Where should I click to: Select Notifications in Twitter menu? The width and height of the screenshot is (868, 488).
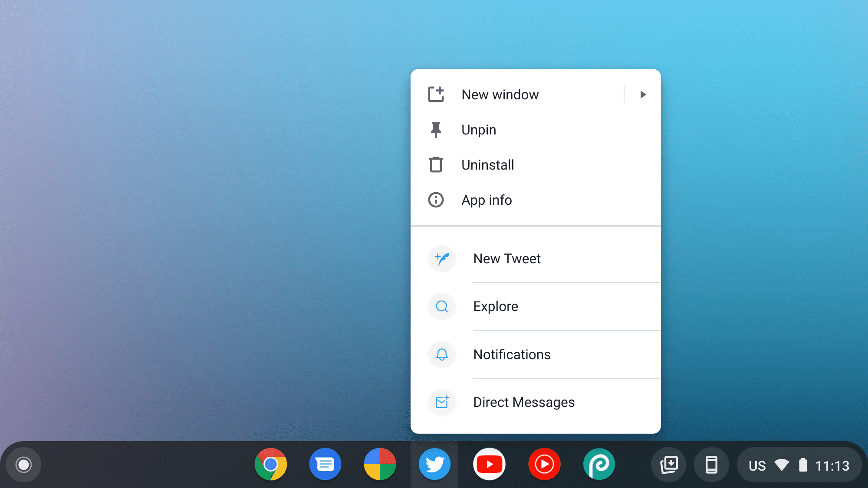512,354
